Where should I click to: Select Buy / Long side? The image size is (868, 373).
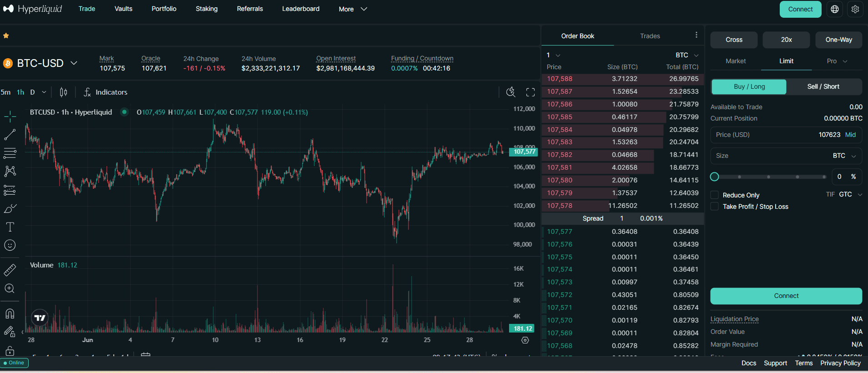click(x=749, y=87)
